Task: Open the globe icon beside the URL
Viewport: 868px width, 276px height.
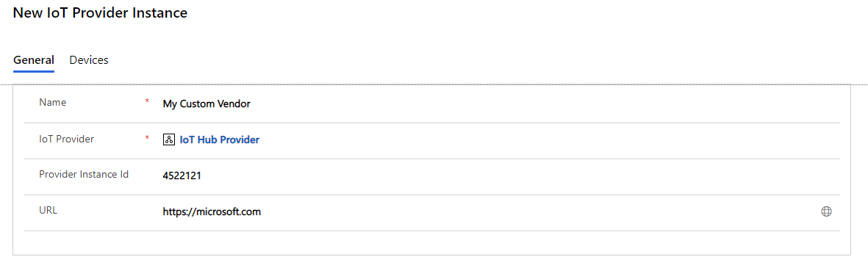Action: (826, 211)
